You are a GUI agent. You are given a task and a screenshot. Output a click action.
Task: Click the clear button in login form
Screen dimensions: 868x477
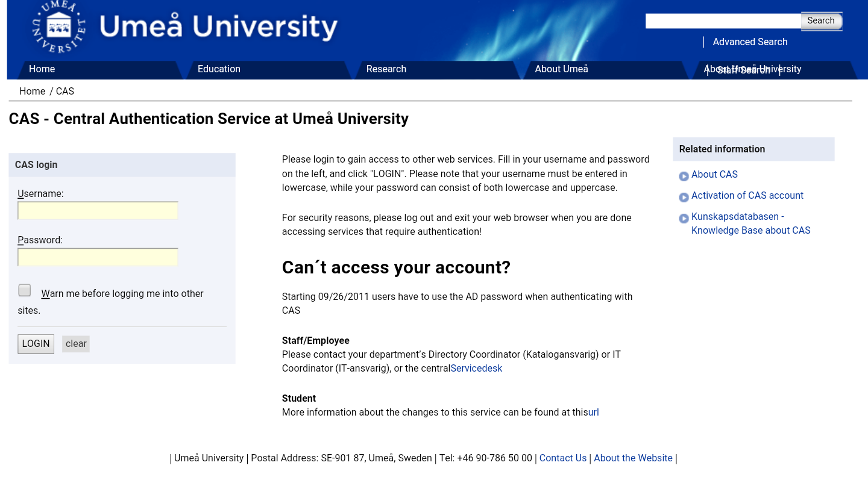pyautogui.click(x=76, y=344)
